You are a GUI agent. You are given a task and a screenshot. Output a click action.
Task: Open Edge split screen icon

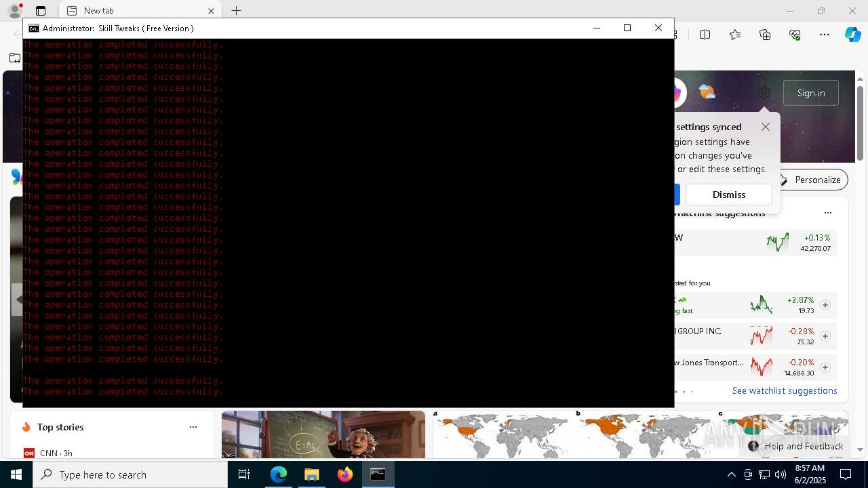705,35
